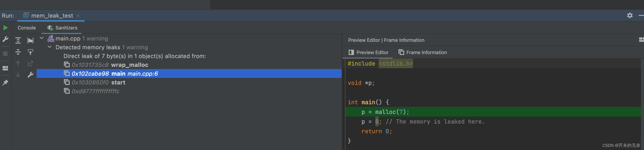Select the start stack frame
The image size is (644, 150).
[x=118, y=82]
